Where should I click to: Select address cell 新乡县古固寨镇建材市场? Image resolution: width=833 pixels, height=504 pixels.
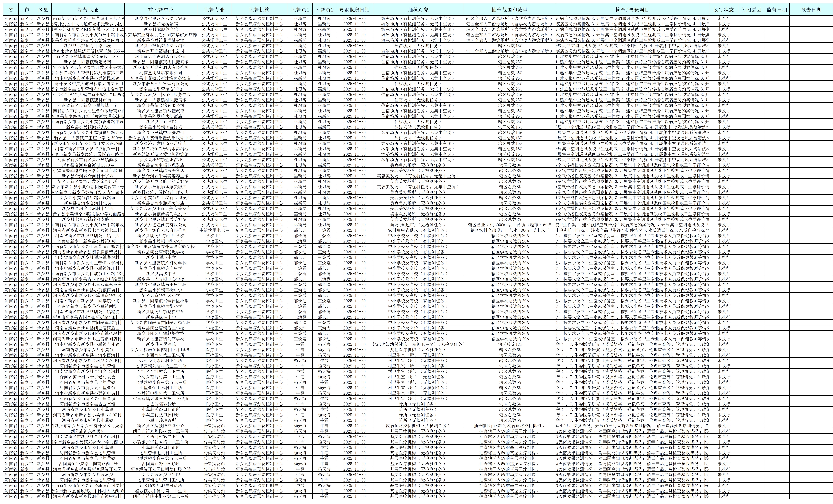[88, 100]
